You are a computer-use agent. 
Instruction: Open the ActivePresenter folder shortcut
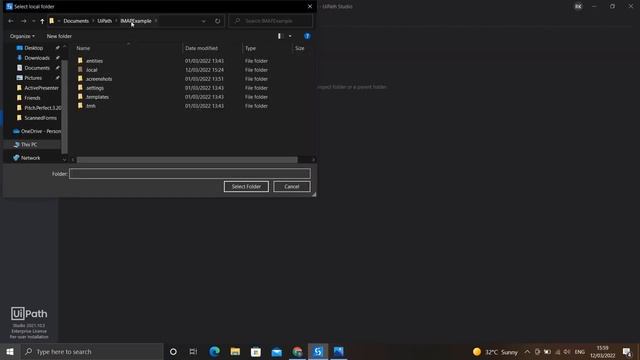[41, 88]
